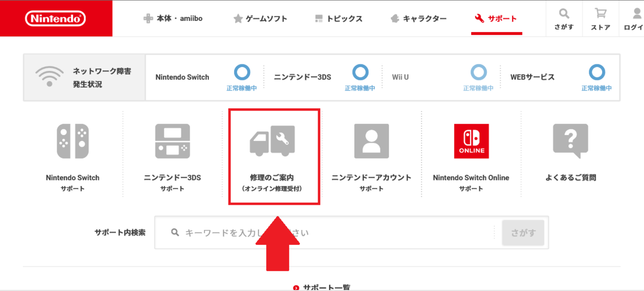The height and width of the screenshot is (291, 644).
Task: Click the ニンテンドーアカウント サポート text link
Action: click(x=371, y=183)
